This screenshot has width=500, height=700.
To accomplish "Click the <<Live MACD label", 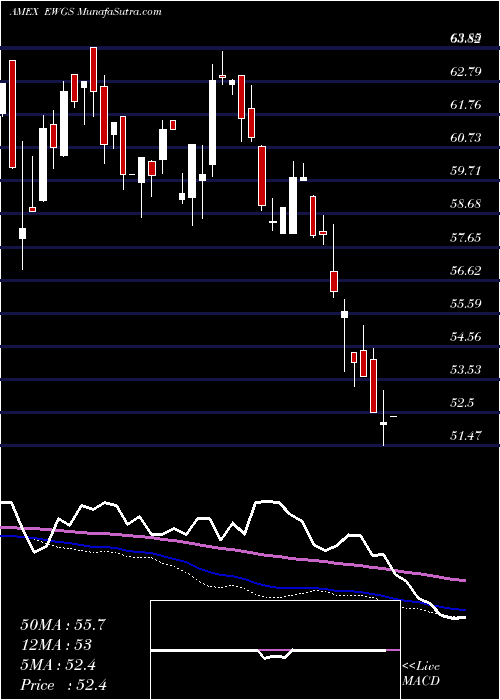I will tap(421, 673).
